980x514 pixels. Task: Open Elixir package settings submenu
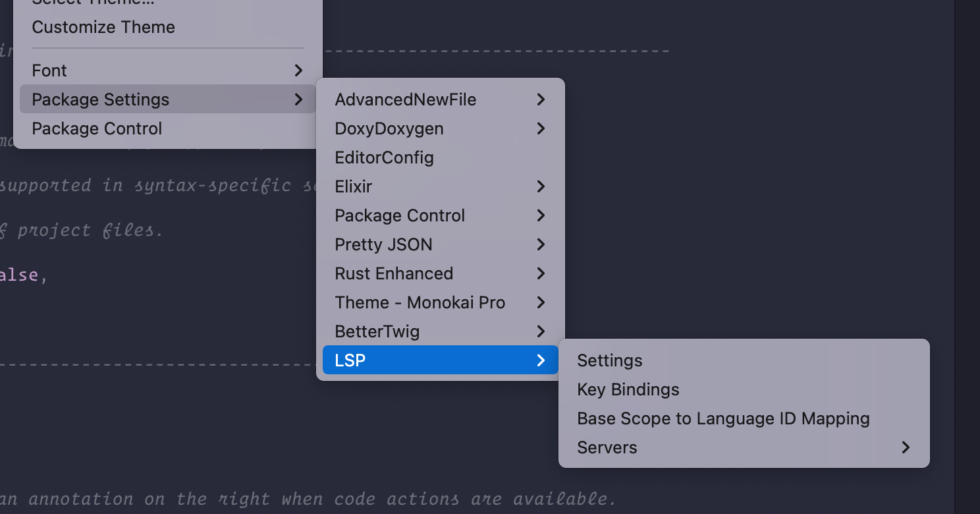[x=441, y=186]
